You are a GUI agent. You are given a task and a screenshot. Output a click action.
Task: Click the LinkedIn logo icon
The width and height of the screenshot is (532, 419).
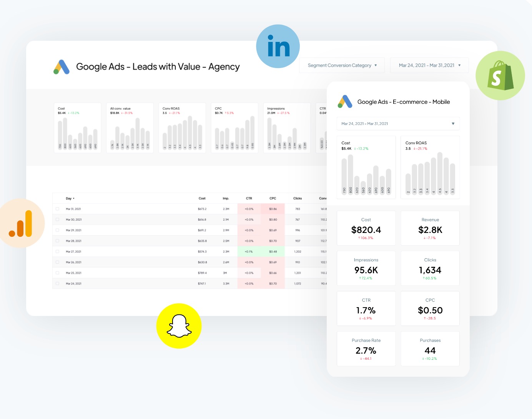pos(278,47)
